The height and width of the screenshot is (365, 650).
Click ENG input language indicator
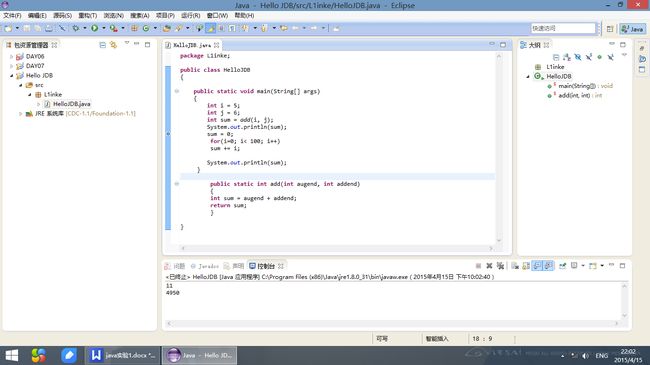(601, 356)
